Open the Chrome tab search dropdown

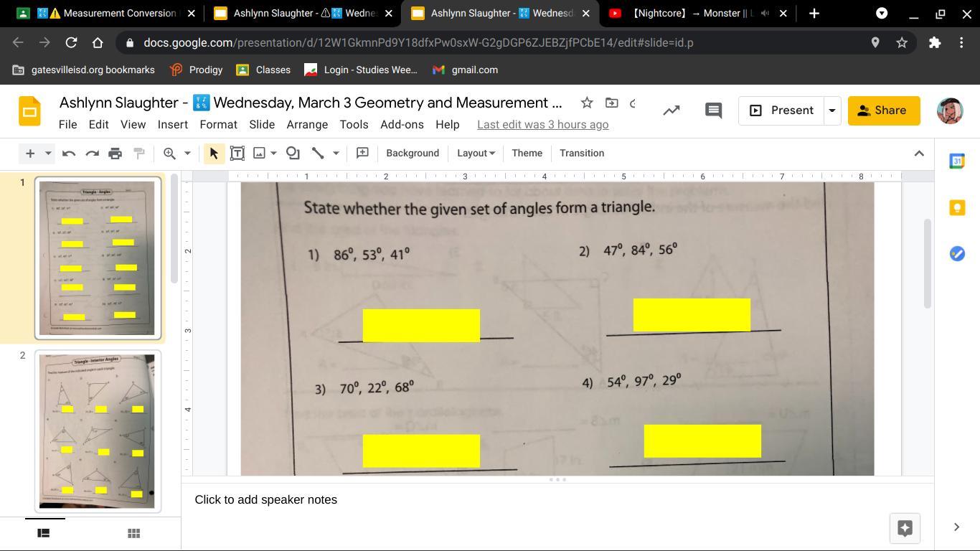(x=882, y=14)
